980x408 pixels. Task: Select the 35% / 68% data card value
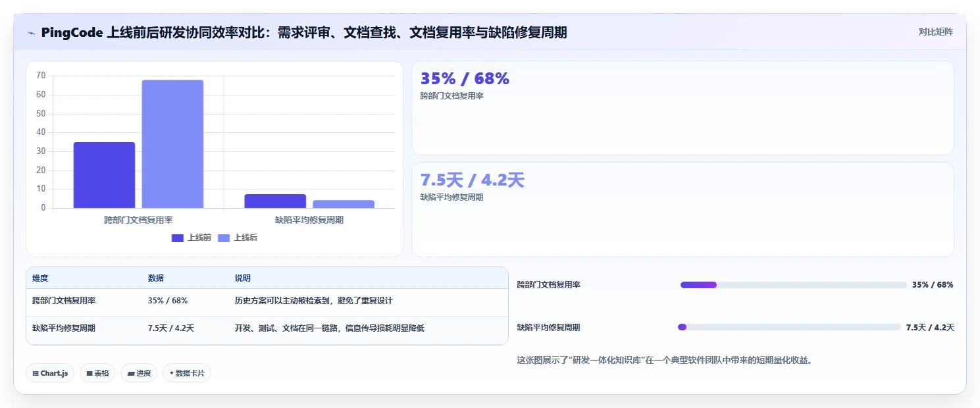click(x=465, y=78)
